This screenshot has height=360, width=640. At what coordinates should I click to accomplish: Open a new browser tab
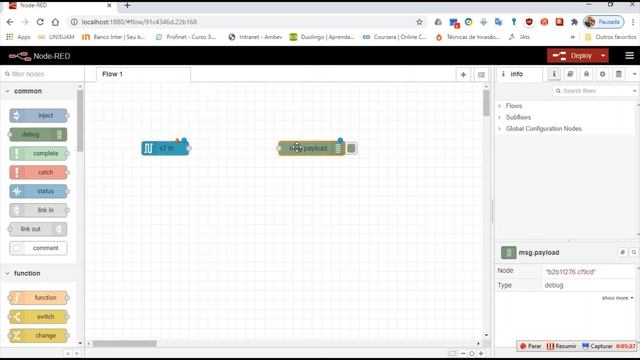click(127, 5)
